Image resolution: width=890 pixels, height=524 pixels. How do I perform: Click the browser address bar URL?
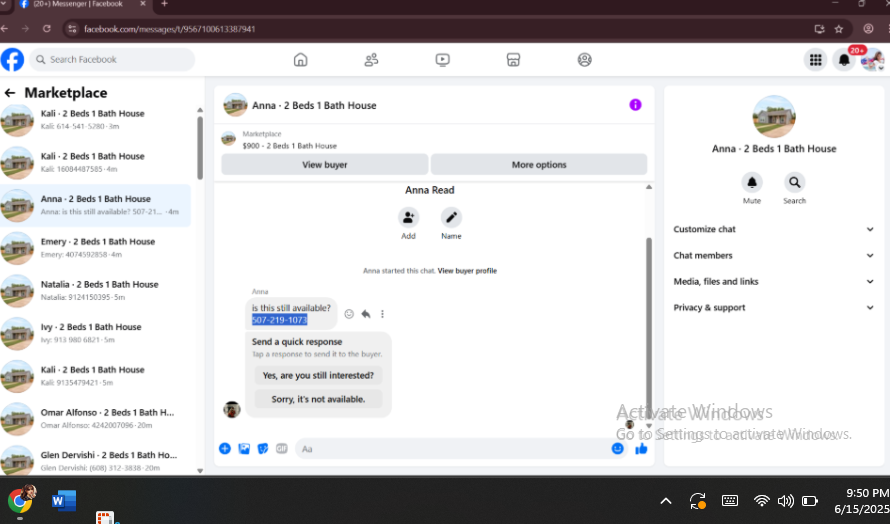point(170,29)
